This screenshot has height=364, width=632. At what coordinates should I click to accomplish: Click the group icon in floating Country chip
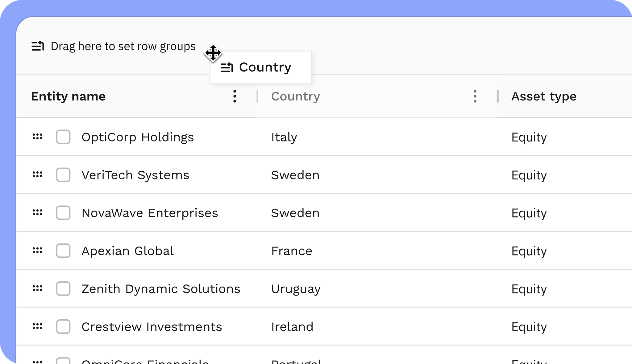227,67
